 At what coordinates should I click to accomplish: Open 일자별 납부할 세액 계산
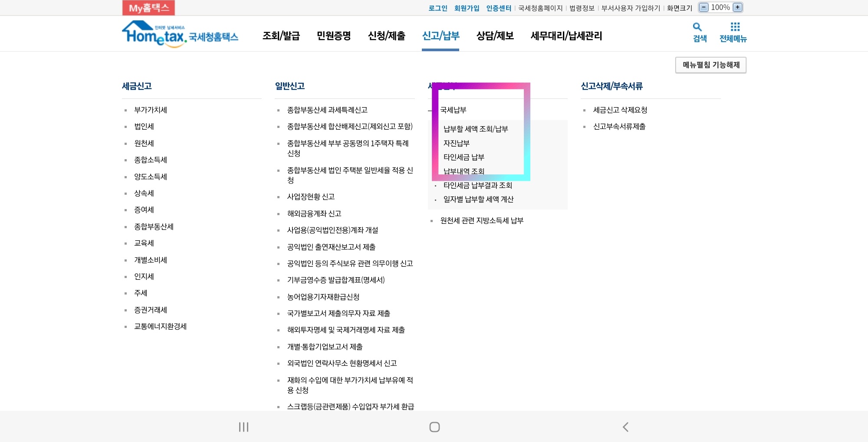[478, 200]
